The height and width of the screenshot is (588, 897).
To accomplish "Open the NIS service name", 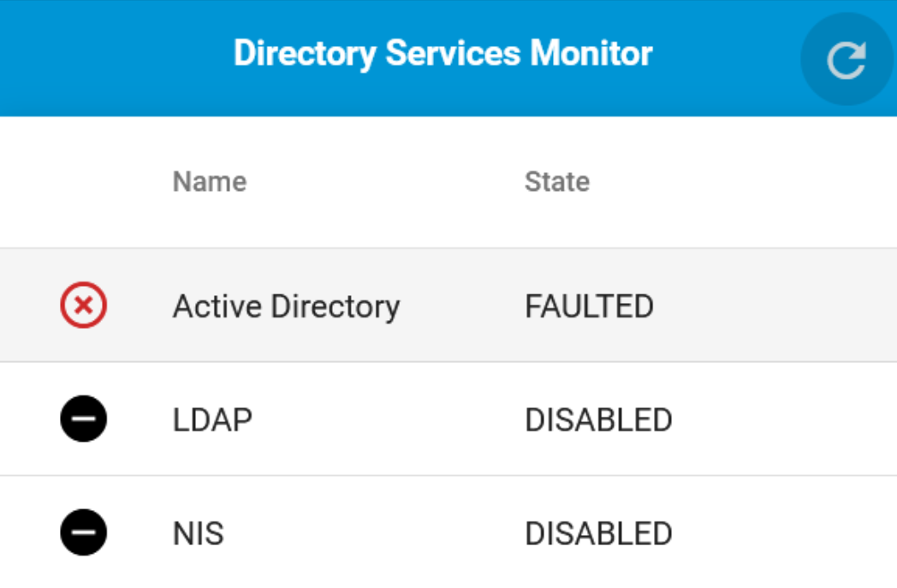I will click(199, 534).
